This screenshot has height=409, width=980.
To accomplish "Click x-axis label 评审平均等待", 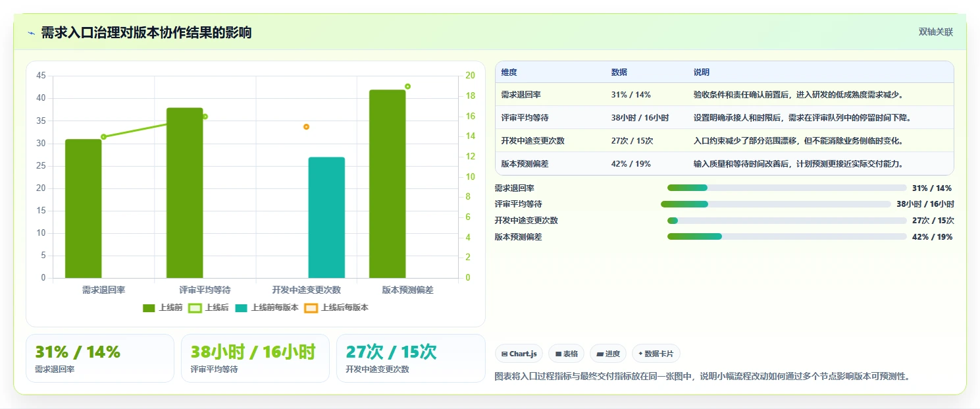I will (x=205, y=290).
